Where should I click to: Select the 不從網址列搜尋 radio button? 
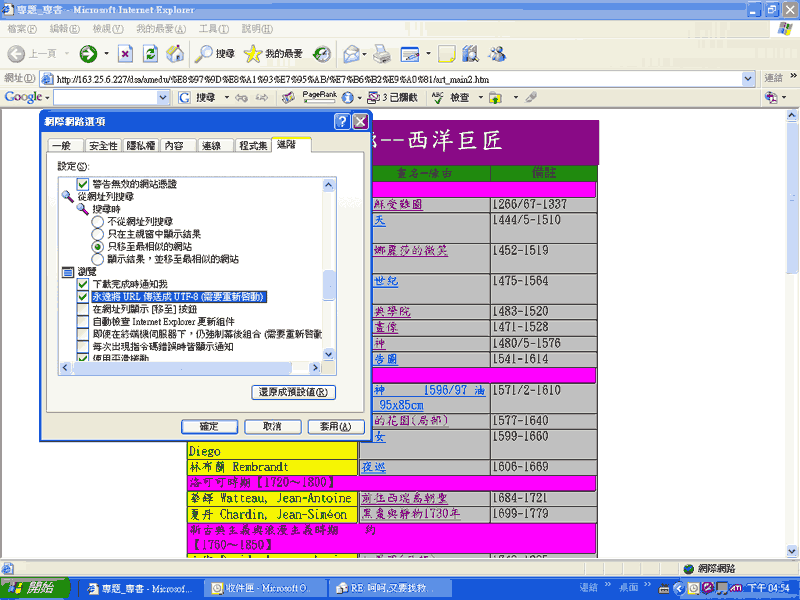coord(97,221)
